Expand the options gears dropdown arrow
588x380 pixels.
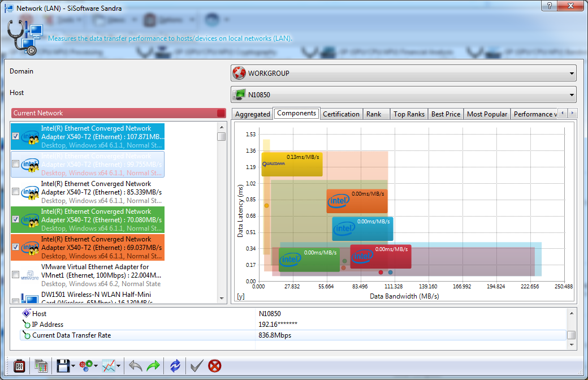[96, 366]
